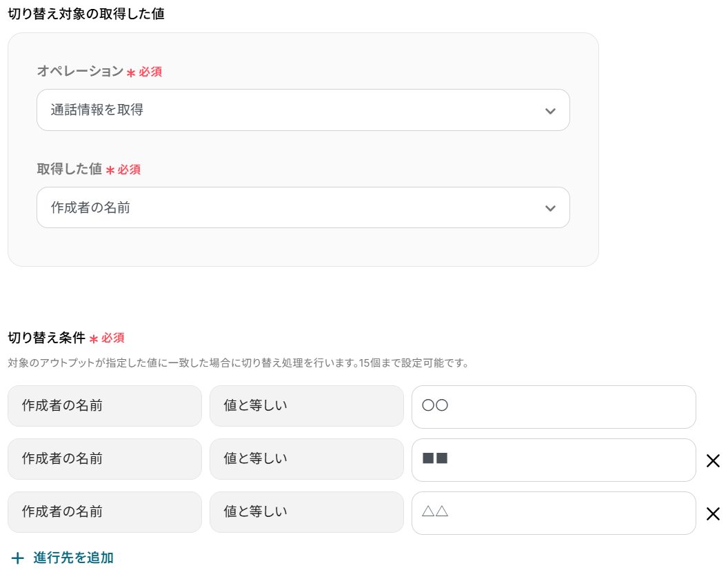This screenshot has height=570, width=728.
Task: Click 値と等しい condition in the ○○ row
Action: 306,406
